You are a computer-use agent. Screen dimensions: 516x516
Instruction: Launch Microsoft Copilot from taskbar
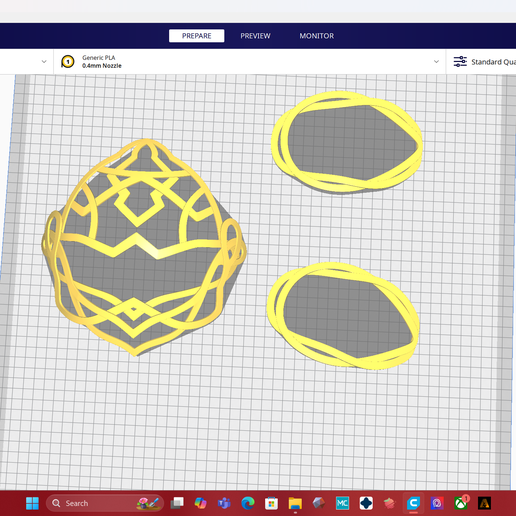click(200, 503)
